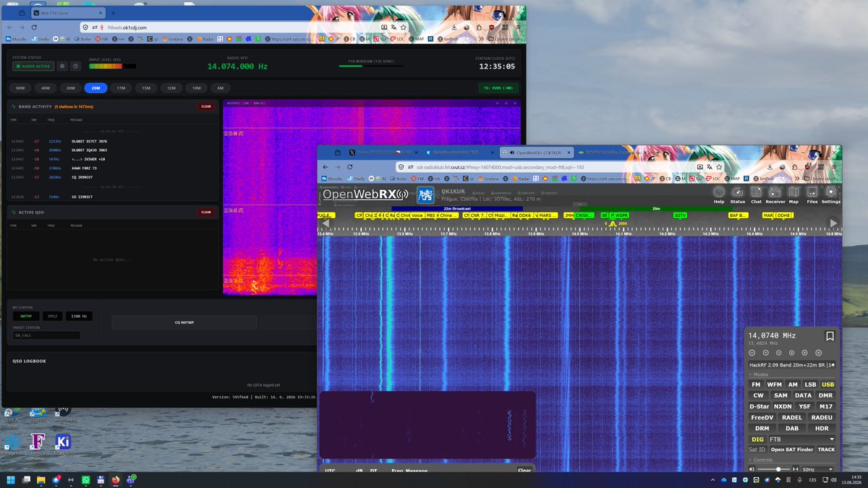Screen dimensions: 868x488
Task: Open Windows Start menu
Action: pyautogui.click(x=11, y=479)
